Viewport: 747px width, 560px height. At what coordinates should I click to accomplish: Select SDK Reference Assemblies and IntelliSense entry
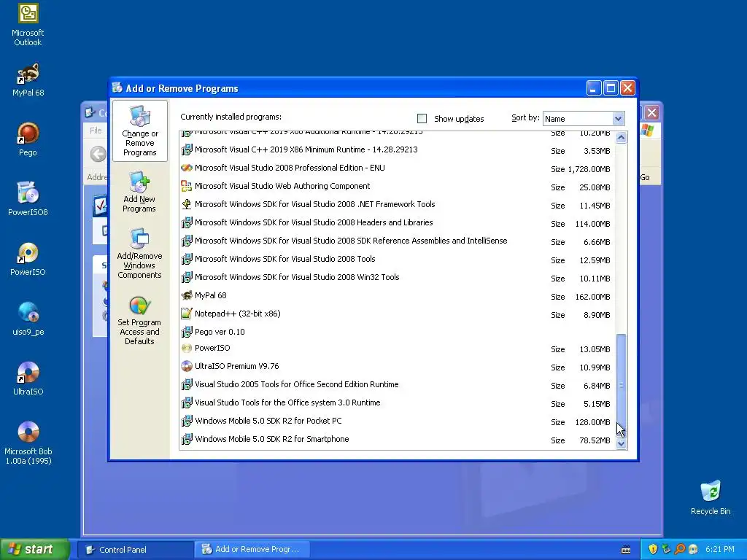click(396, 241)
